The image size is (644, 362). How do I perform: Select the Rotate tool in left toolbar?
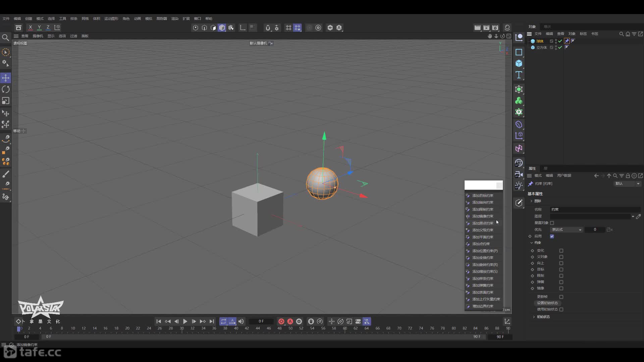click(x=6, y=89)
